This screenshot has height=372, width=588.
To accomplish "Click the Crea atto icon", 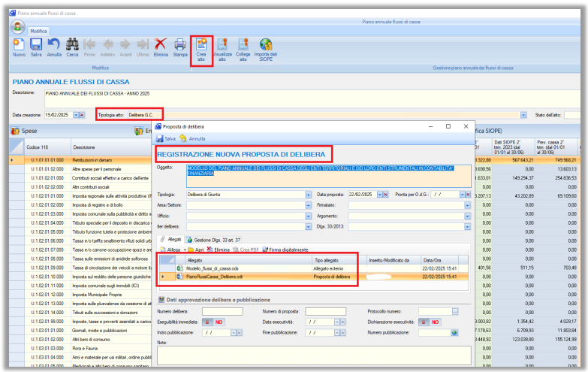I will (x=201, y=49).
